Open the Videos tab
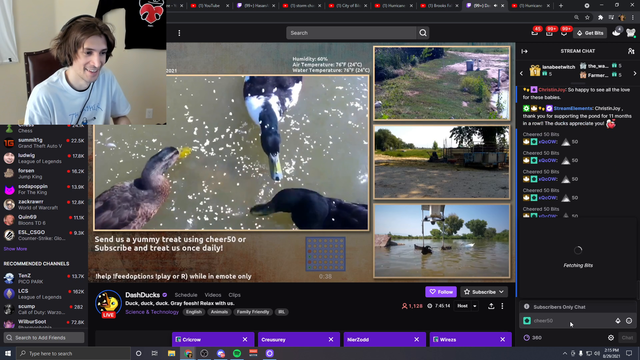 coord(213,295)
